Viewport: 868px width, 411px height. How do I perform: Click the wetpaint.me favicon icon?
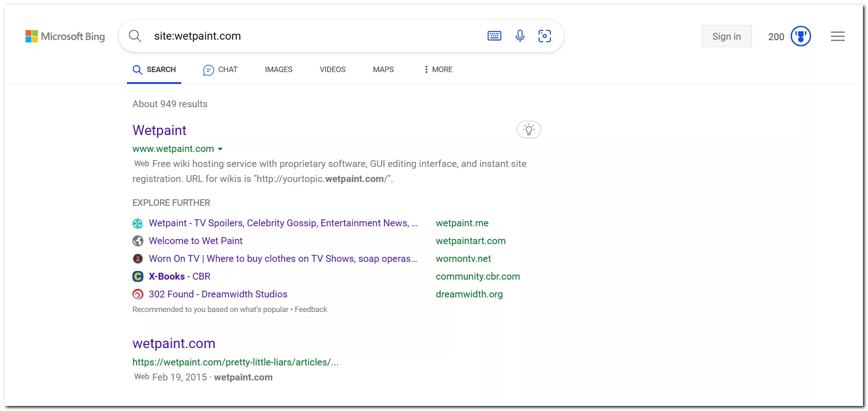137,224
